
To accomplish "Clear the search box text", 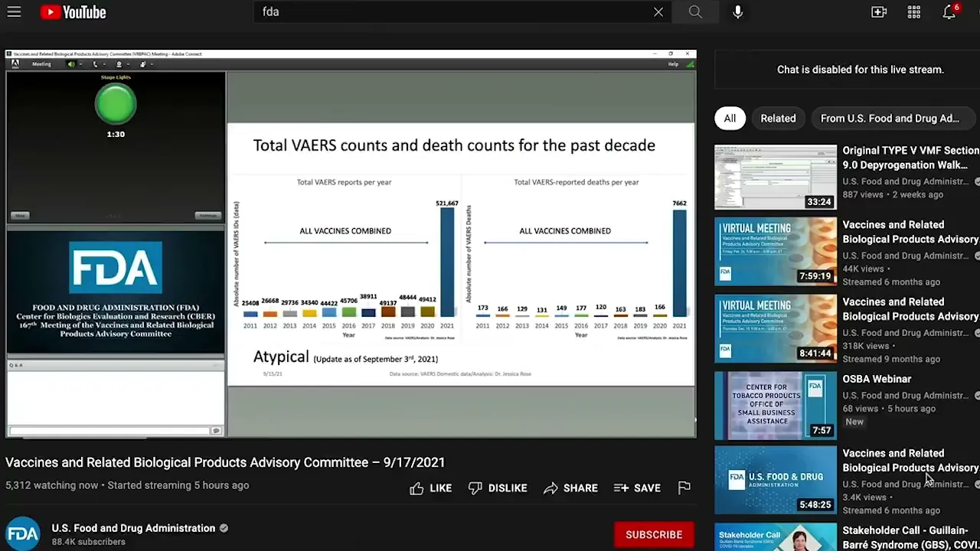I will (658, 12).
